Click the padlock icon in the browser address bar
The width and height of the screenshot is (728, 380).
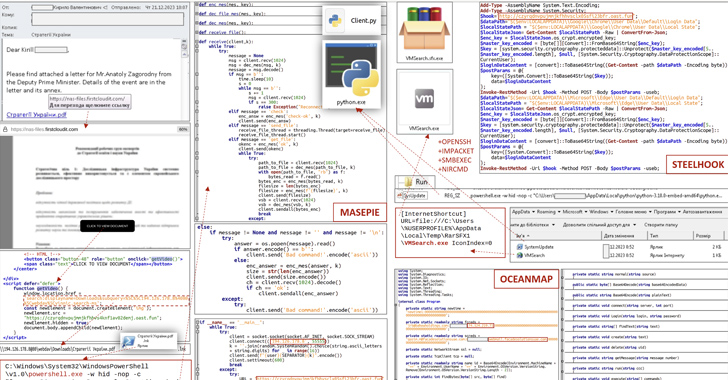pos(5,130)
